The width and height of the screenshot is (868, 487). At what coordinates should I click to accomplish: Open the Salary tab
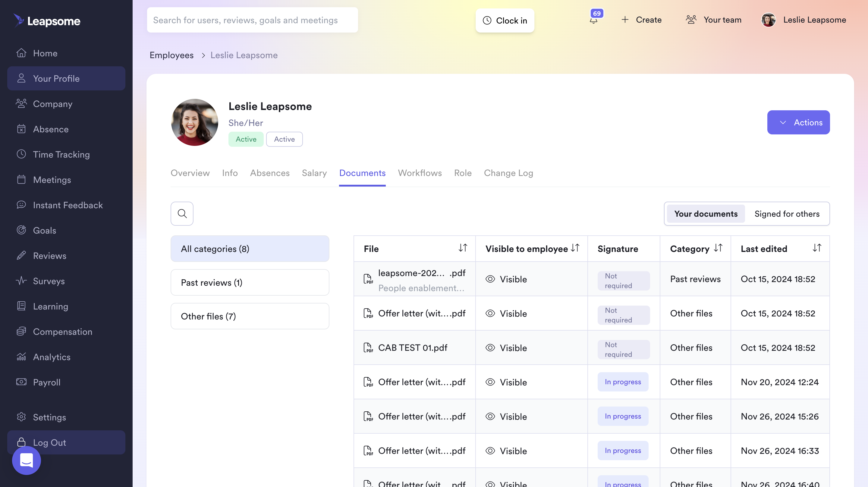pos(314,173)
